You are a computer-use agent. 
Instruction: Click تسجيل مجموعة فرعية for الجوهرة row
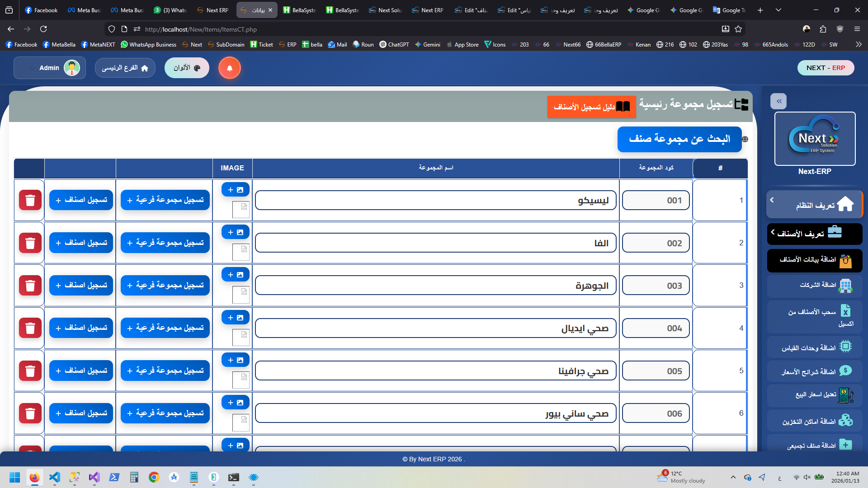pos(165,286)
